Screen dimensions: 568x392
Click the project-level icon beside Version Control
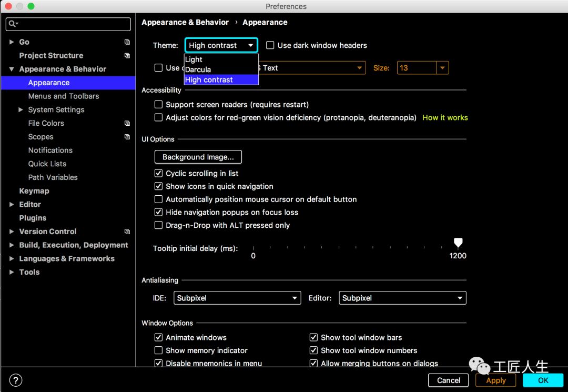point(127,232)
